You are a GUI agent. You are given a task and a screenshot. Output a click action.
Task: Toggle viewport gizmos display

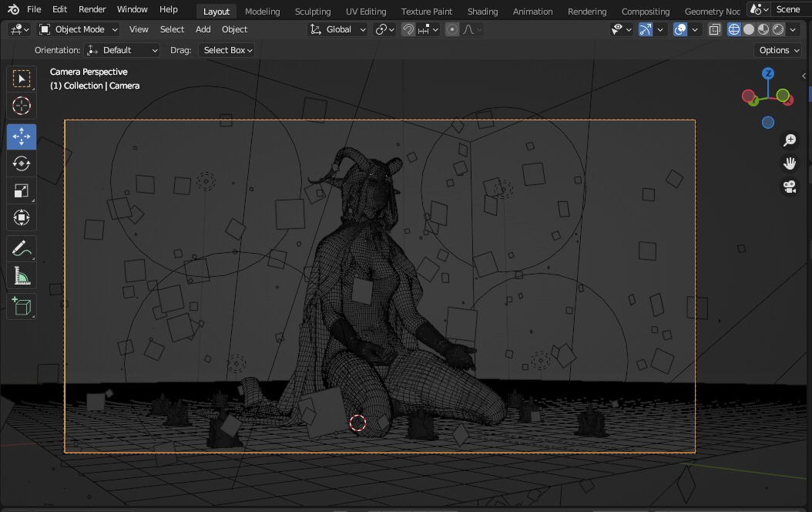tap(646, 29)
